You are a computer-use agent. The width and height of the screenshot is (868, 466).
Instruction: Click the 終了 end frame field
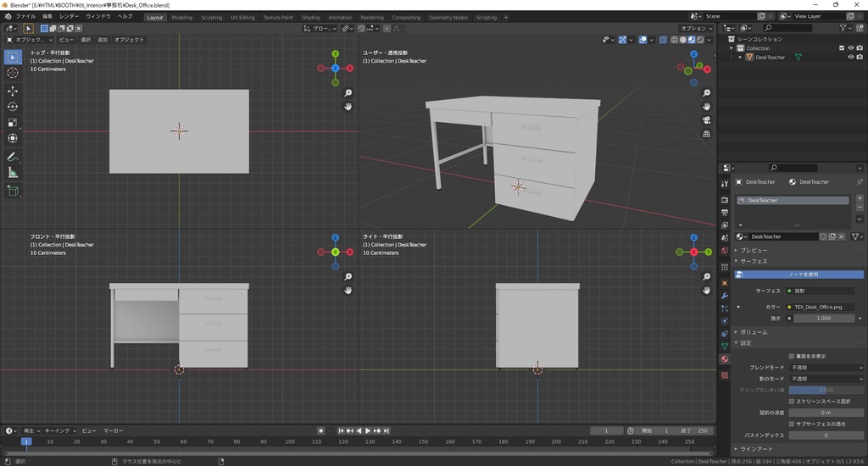[x=696, y=430]
